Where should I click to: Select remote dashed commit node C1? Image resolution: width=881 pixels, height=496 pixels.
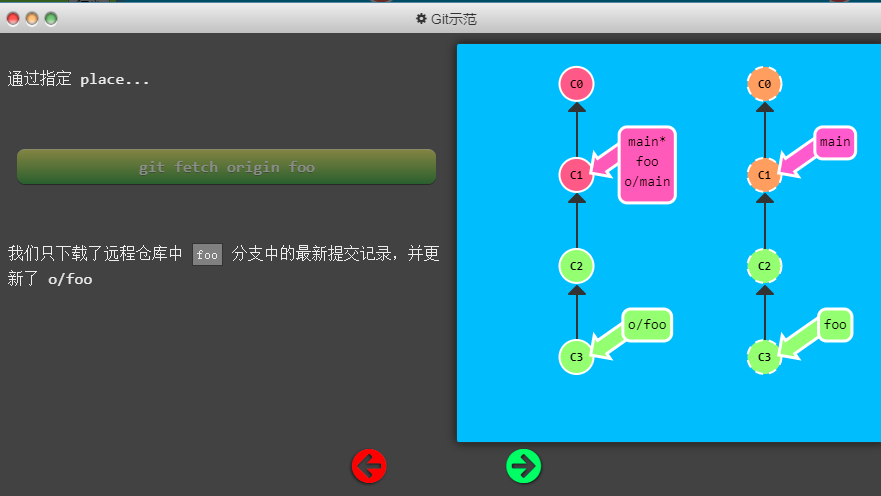point(764,175)
